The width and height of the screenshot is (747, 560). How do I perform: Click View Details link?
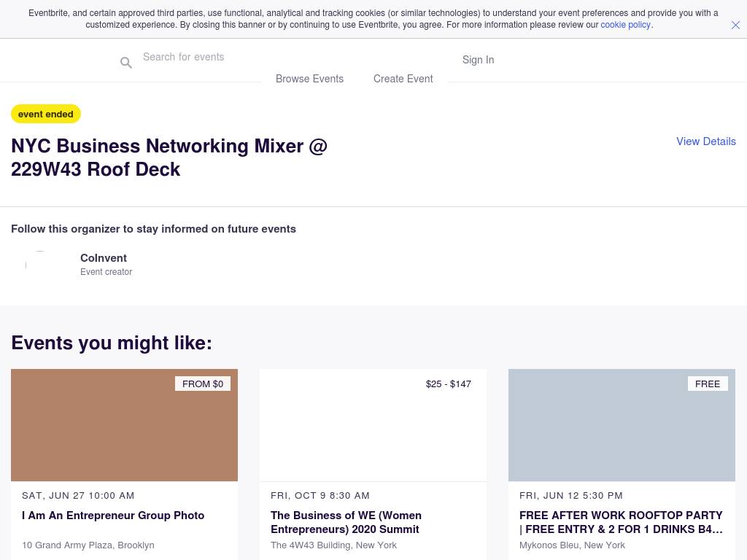(x=705, y=141)
